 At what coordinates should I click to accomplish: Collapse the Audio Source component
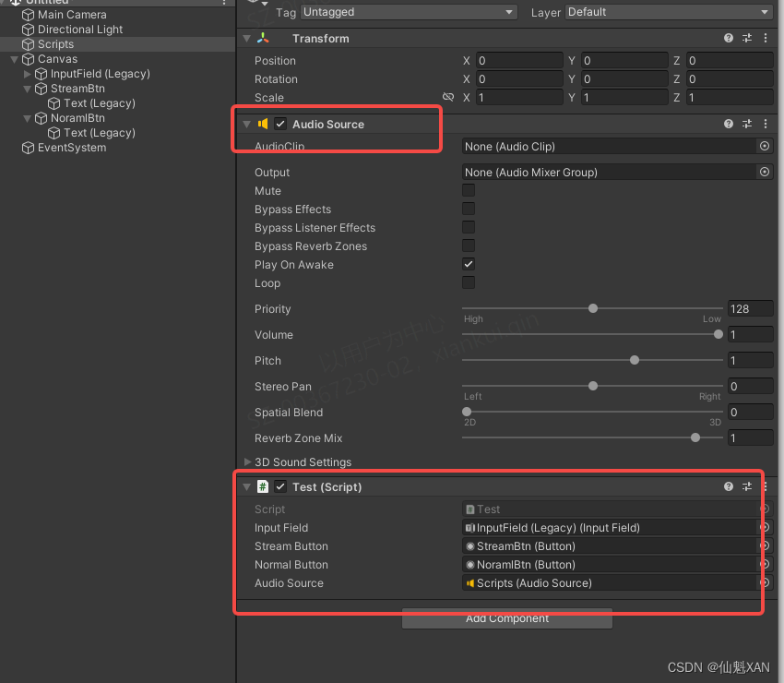coord(246,124)
